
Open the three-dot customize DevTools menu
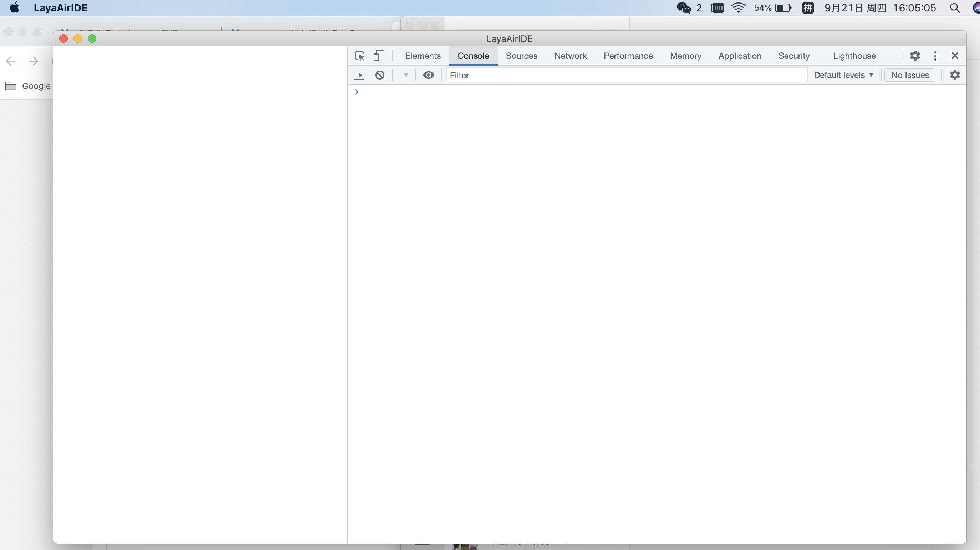click(935, 56)
